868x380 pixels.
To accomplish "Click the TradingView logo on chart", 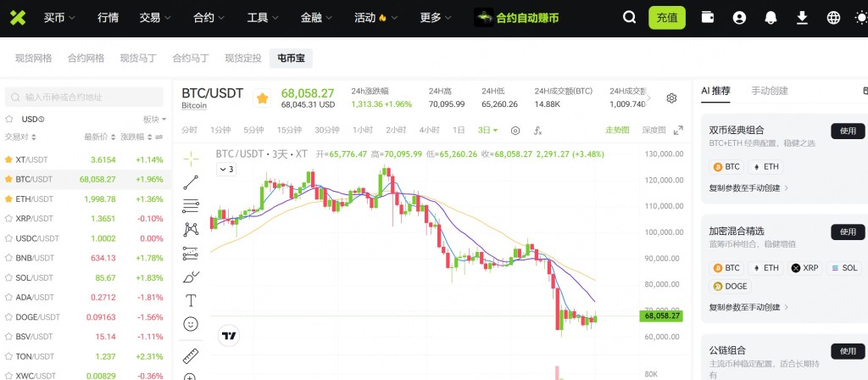I will click(x=229, y=336).
